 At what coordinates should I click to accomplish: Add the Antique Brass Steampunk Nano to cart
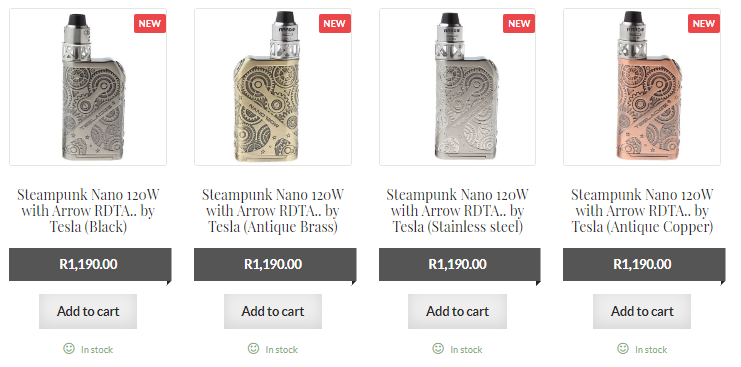(x=273, y=311)
